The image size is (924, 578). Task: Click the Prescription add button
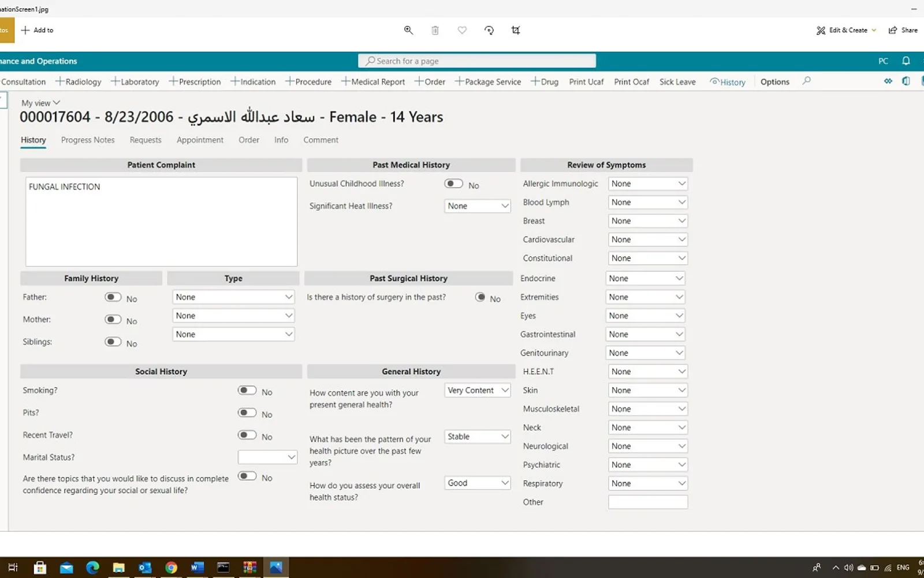[195, 81]
